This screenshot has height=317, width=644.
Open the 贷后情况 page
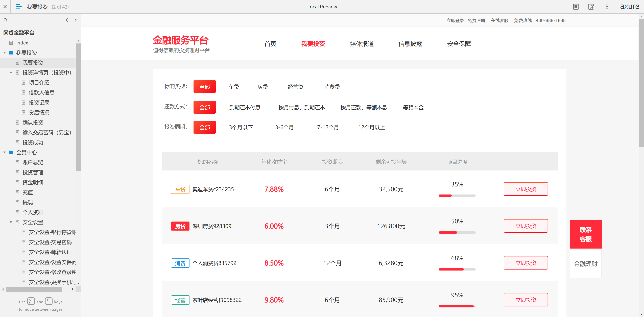39,112
